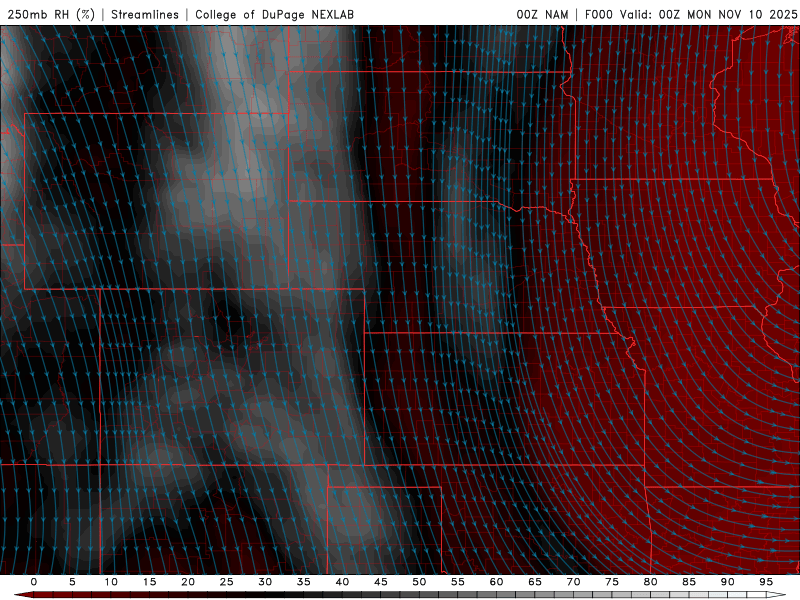Select the color scale label '10'

(111, 582)
